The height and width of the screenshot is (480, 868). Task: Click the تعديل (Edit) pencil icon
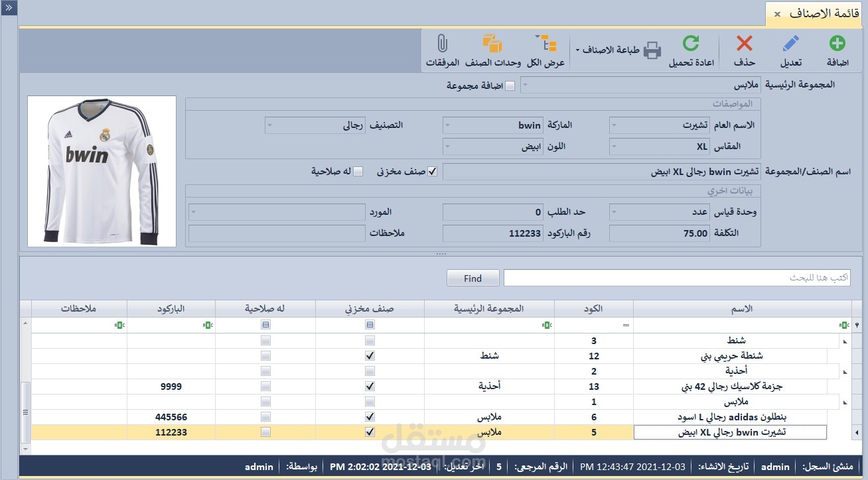pos(791,44)
